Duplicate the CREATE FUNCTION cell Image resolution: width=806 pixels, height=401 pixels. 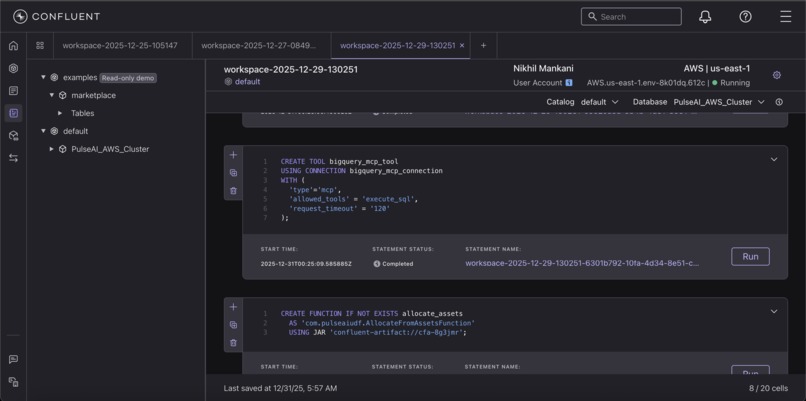click(x=233, y=325)
